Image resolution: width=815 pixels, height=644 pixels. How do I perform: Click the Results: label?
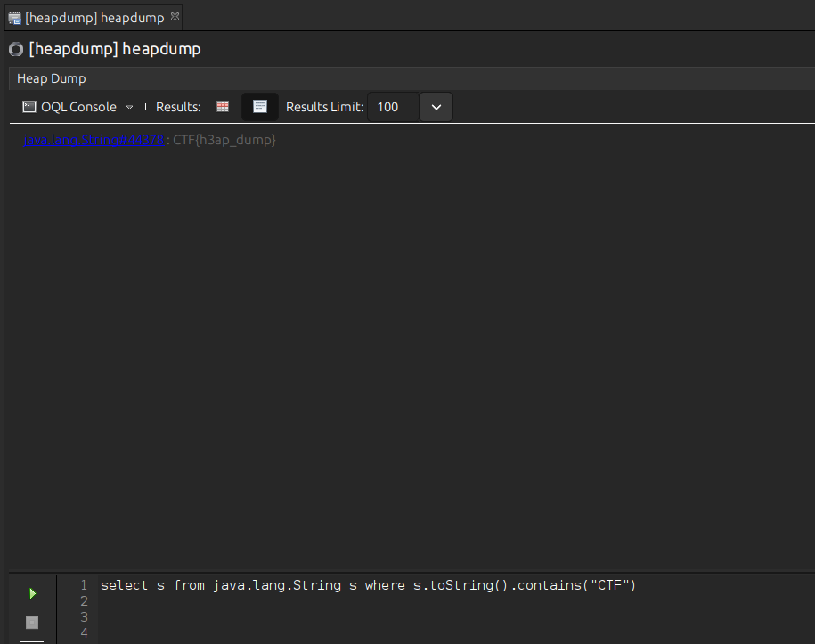click(178, 107)
